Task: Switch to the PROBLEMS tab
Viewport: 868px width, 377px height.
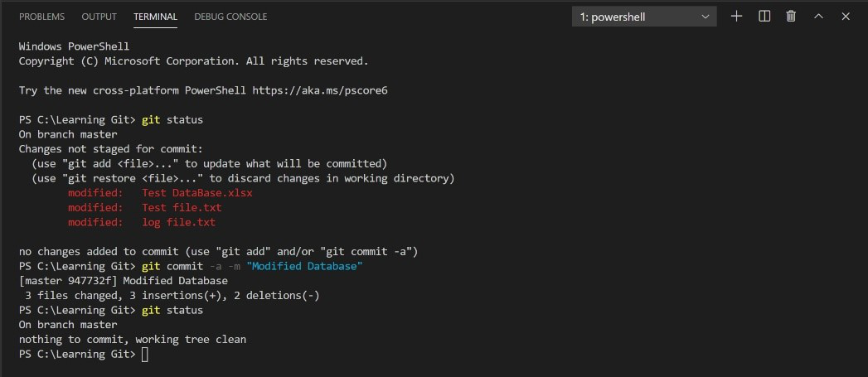Action: (43, 17)
